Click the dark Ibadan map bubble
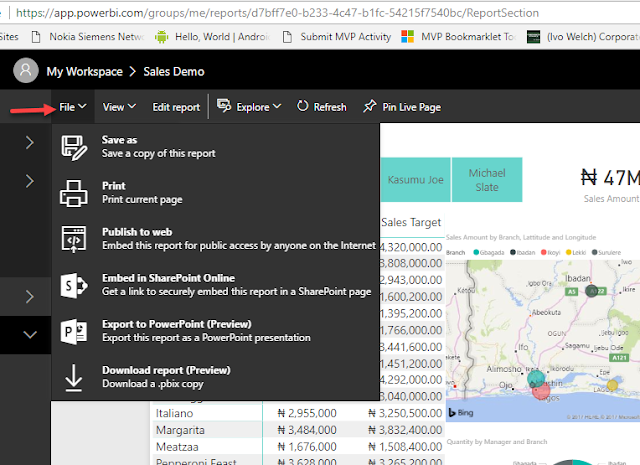 [591, 291]
